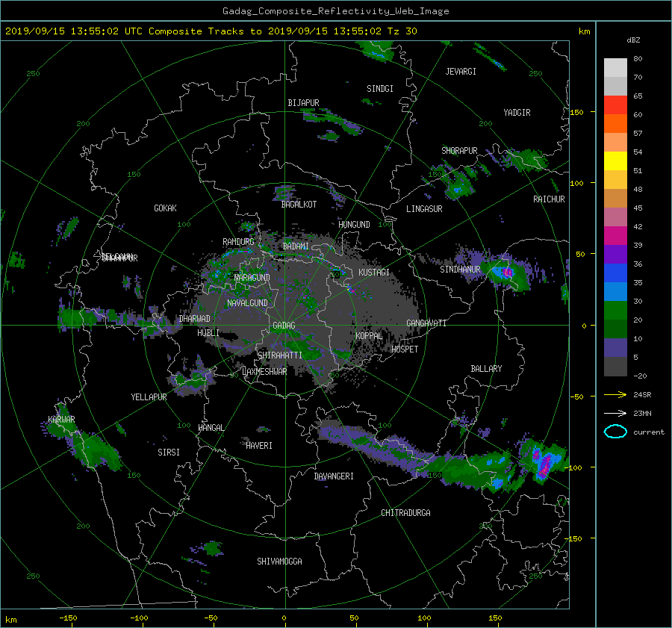Click the BIJAPUR city label

[303, 103]
